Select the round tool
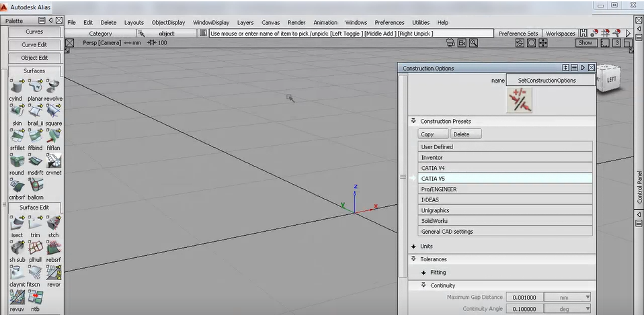Image resolution: width=644 pixels, height=315 pixels. click(x=17, y=161)
